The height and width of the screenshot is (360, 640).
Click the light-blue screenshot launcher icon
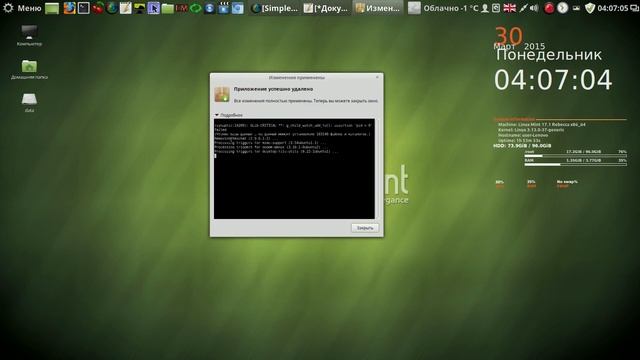(x=238, y=8)
